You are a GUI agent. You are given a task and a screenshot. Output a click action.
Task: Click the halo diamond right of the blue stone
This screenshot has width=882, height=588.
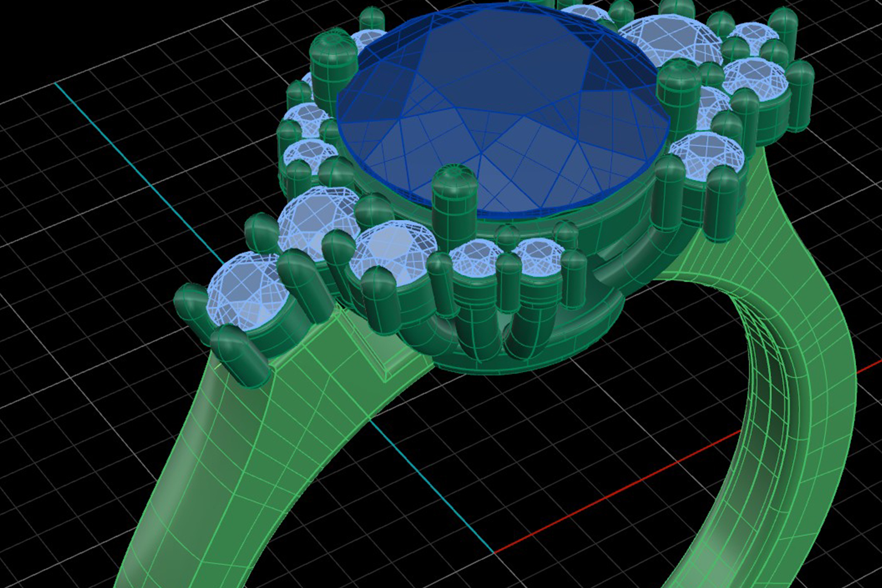coord(708,154)
